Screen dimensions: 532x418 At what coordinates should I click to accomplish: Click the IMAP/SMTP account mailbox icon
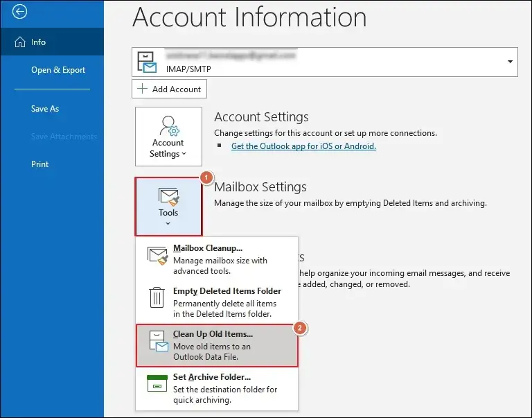(147, 62)
